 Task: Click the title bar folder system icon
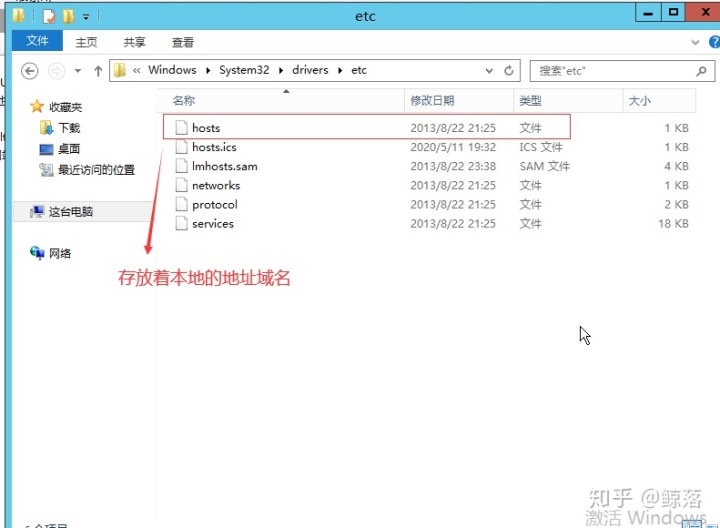pyautogui.click(x=19, y=16)
